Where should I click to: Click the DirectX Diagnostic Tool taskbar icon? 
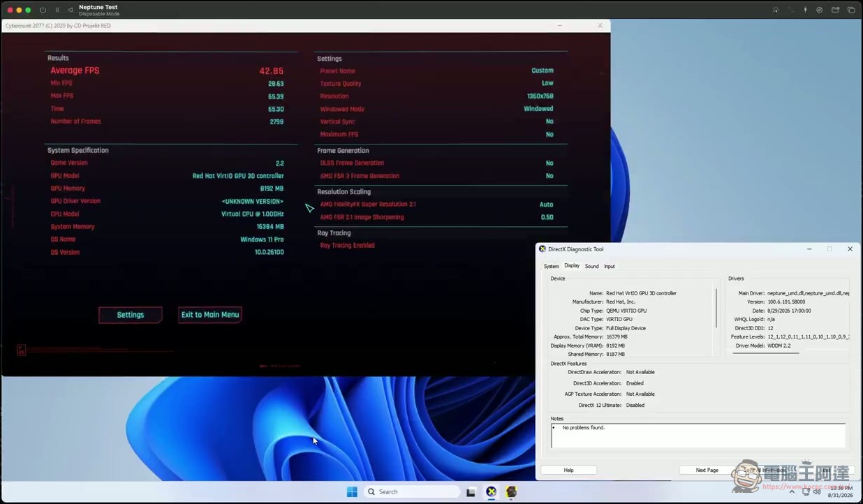click(x=491, y=491)
